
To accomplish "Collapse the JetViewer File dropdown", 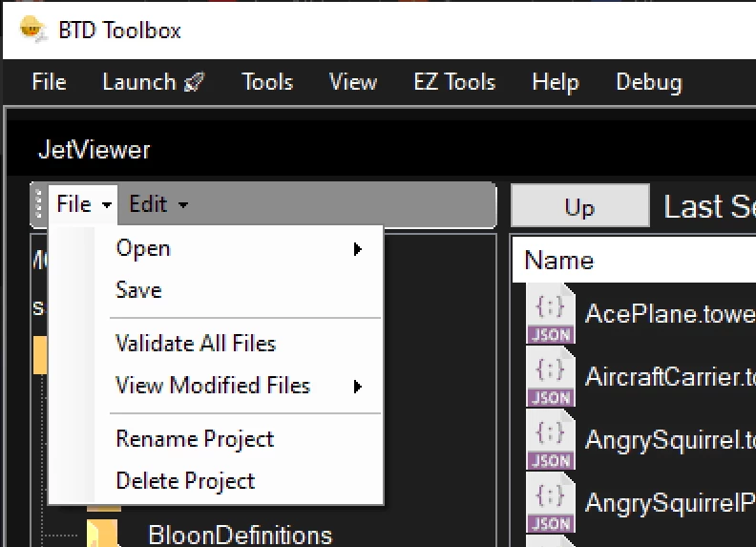I will [83, 204].
